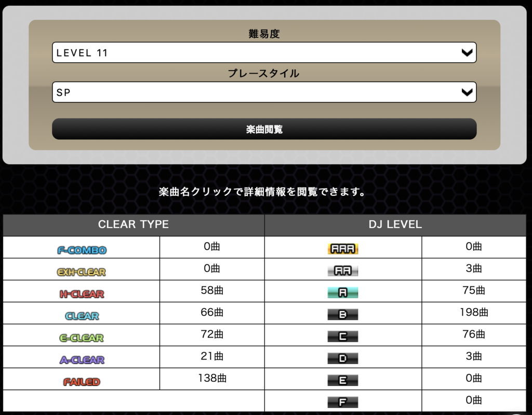Click the AA DJ level badge
532x415 pixels.
(x=343, y=271)
